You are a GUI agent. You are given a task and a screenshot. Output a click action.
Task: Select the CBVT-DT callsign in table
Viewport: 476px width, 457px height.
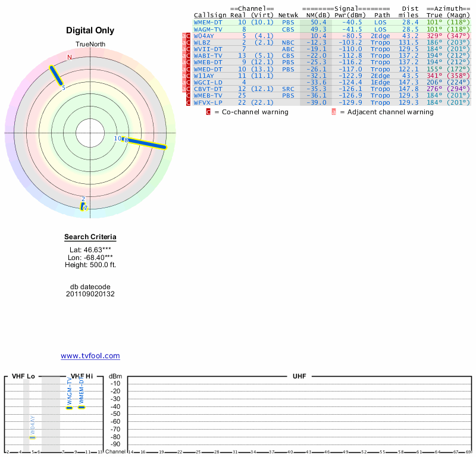point(208,89)
